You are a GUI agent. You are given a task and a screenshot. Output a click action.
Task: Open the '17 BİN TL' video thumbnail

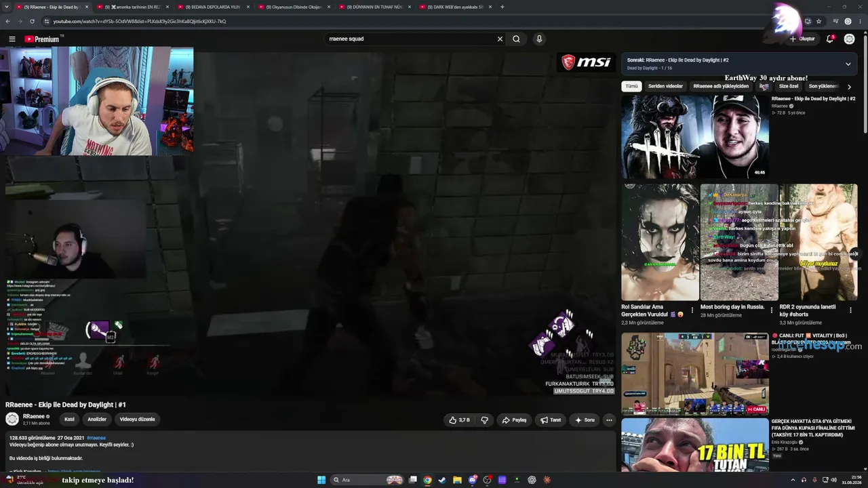(x=695, y=445)
